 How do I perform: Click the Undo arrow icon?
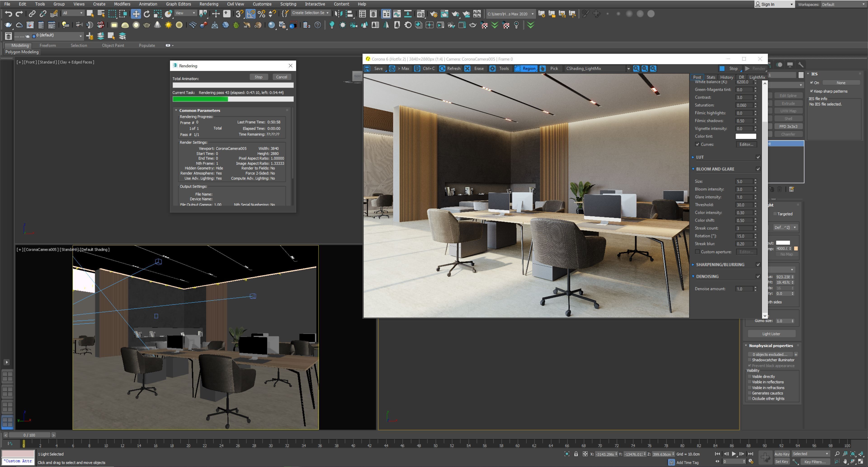click(x=8, y=14)
